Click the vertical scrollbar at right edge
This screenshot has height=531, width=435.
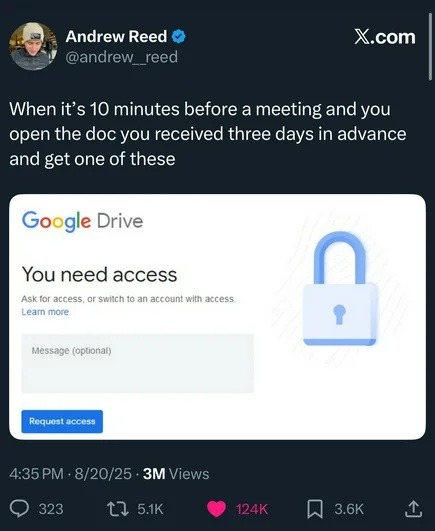click(x=430, y=47)
